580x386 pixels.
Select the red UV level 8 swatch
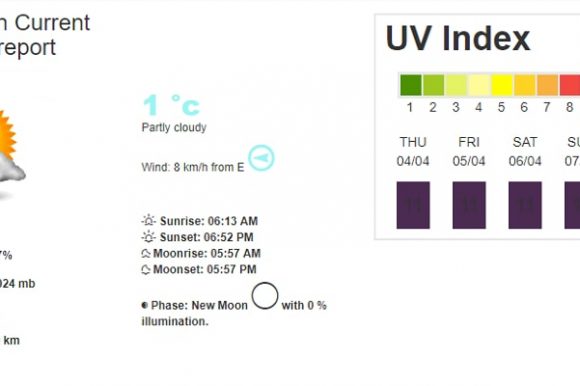[x=570, y=85]
